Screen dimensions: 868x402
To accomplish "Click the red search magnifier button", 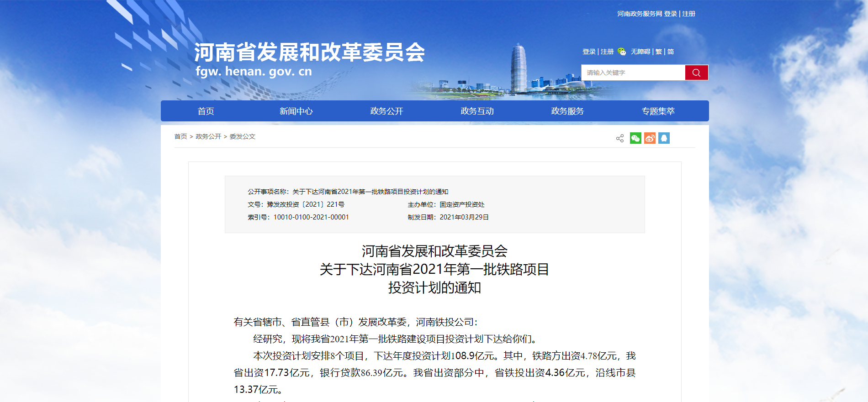I will 696,73.
